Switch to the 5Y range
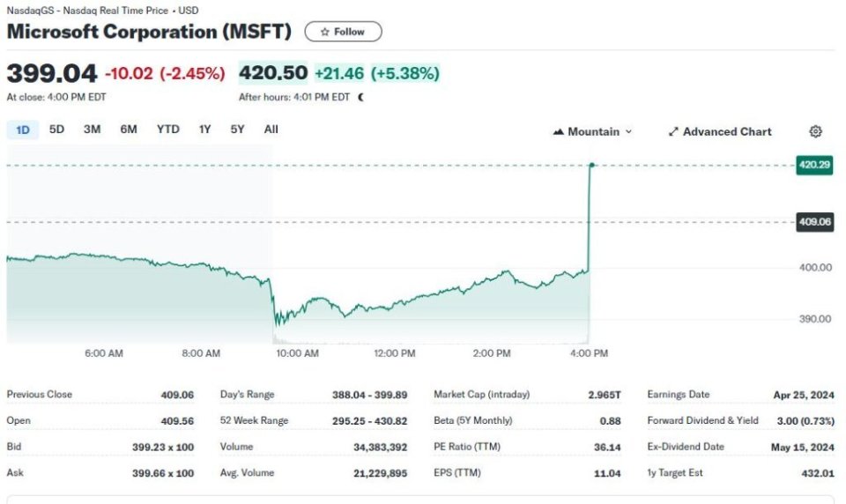This screenshot has width=846, height=504. click(x=237, y=130)
